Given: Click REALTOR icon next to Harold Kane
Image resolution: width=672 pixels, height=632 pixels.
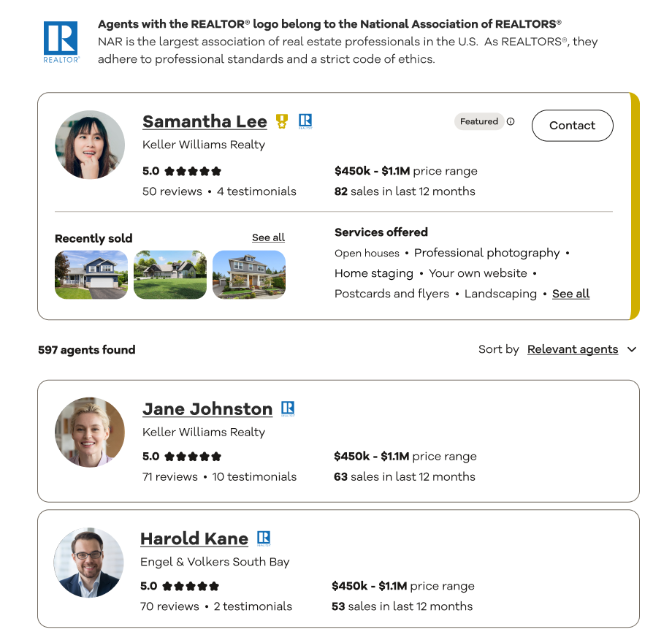Looking at the screenshot, I should tap(264, 538).
